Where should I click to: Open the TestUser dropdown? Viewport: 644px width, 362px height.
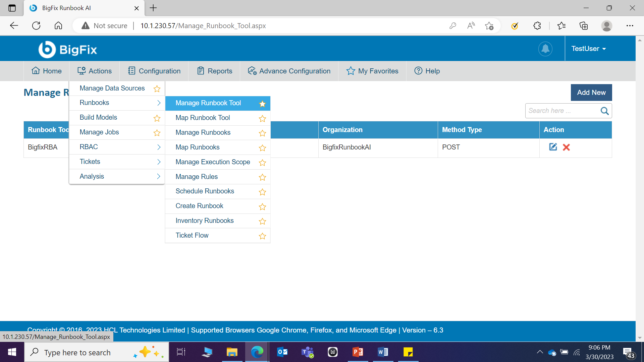(x=588, y=49)
